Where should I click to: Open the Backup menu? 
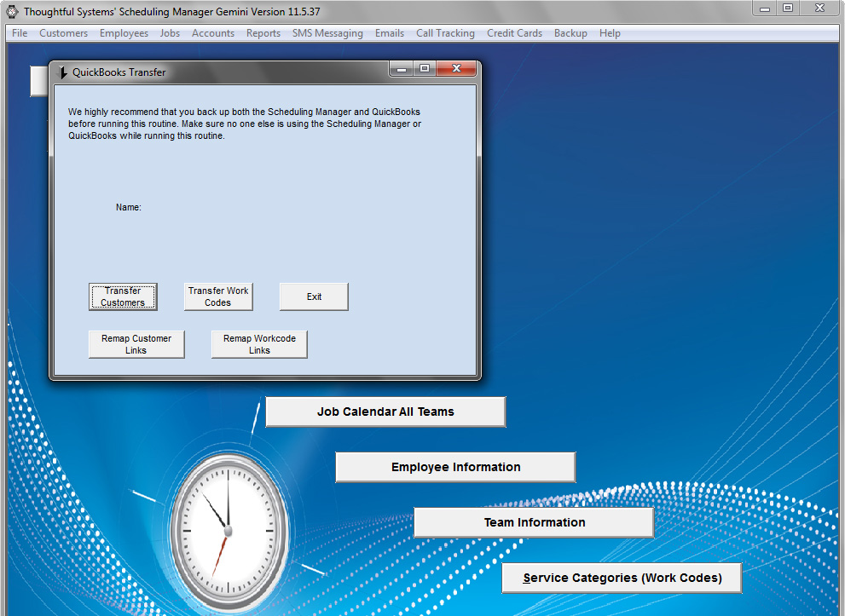point(570,33)
